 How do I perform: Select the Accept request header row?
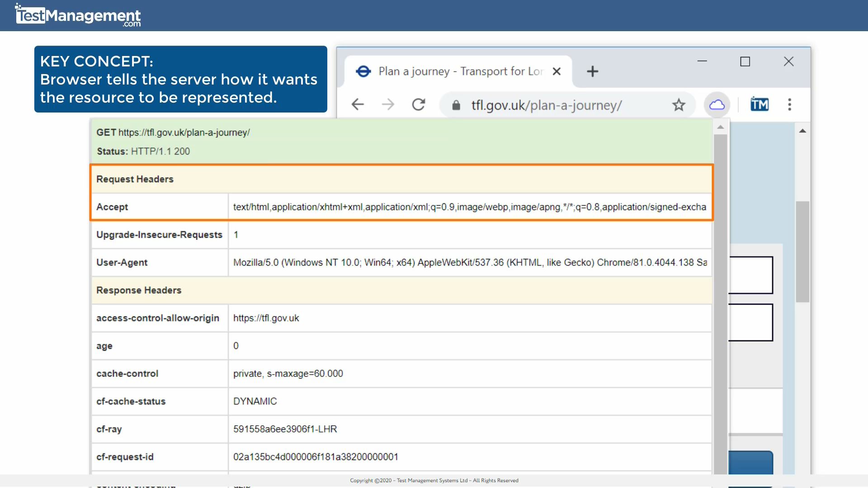tap(401, 207)
